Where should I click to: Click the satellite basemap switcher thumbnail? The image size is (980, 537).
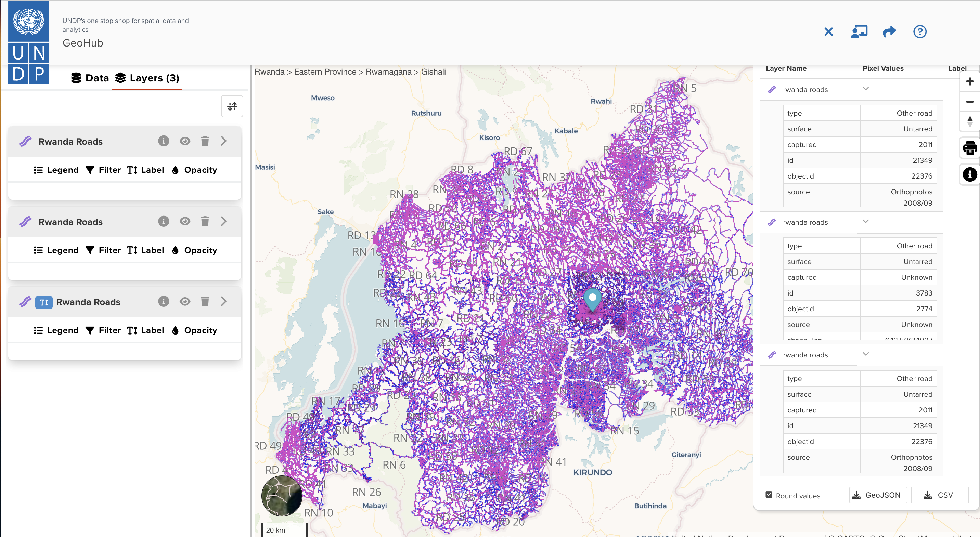[x=282, y=496]
